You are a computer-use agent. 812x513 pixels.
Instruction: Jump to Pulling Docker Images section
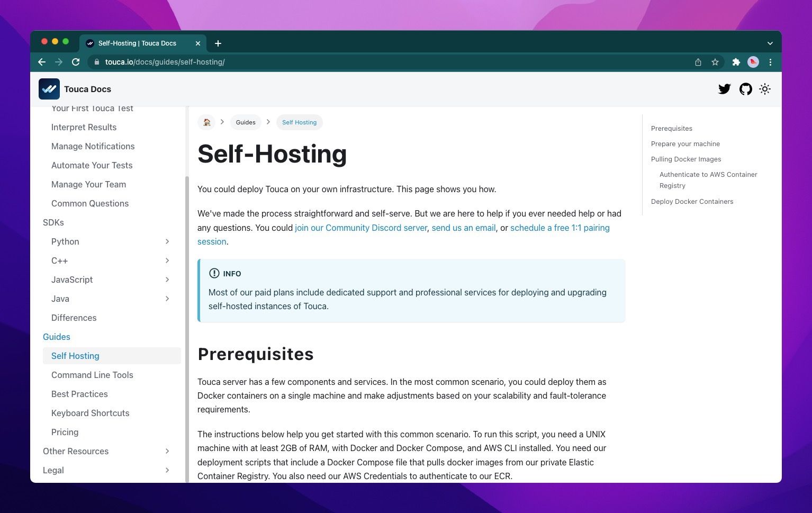click(x=685, y=159)
